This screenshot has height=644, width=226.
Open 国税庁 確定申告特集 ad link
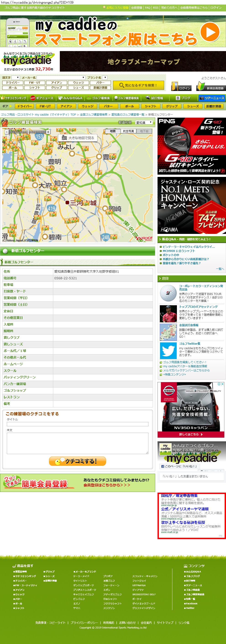179,496
